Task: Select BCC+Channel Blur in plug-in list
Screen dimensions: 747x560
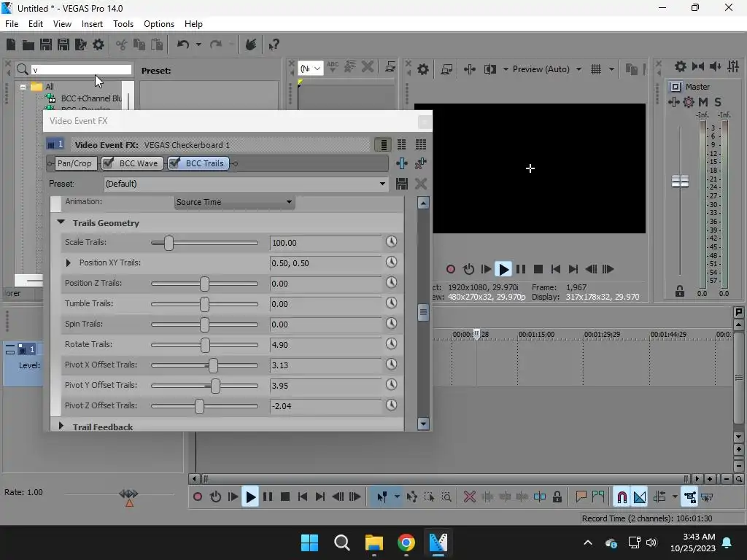Action: tap(91, 98)
